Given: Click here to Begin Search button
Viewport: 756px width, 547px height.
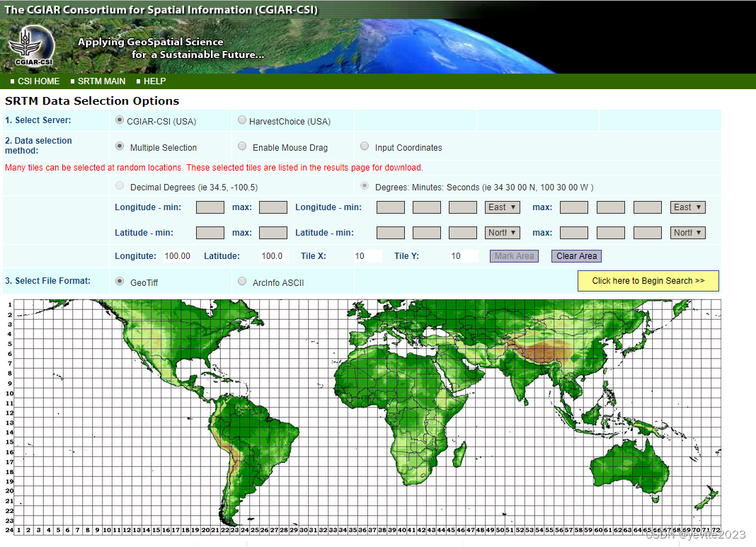Looking at the screenshot, I should tap(648, 281).
